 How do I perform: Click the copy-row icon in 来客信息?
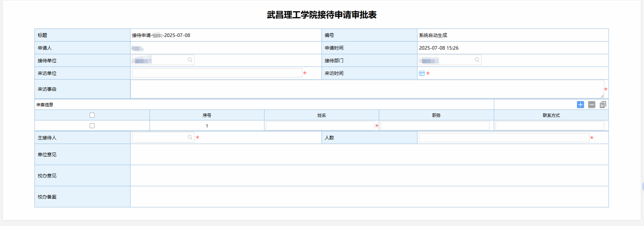tap(603, 105)
